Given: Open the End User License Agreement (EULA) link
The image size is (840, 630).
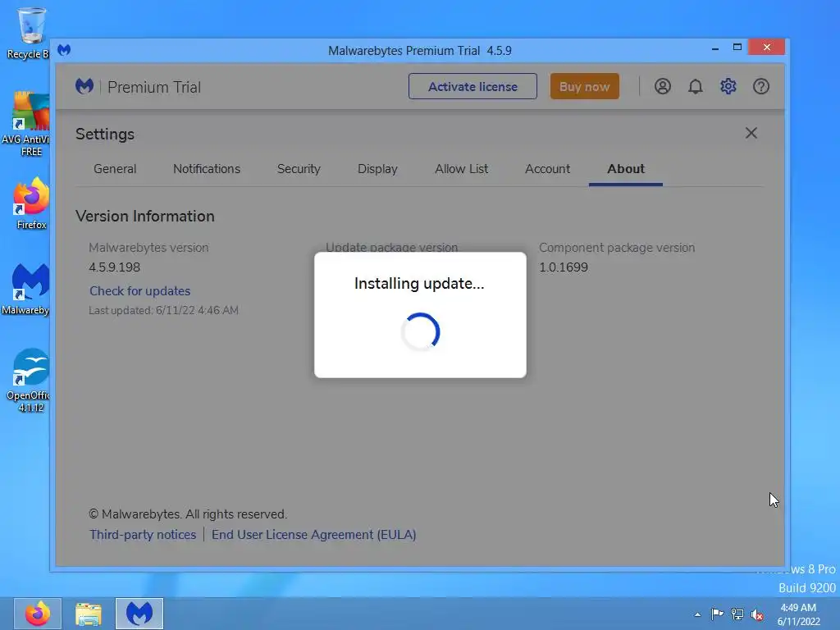Looking at the screenshot, I should (314, 535).
